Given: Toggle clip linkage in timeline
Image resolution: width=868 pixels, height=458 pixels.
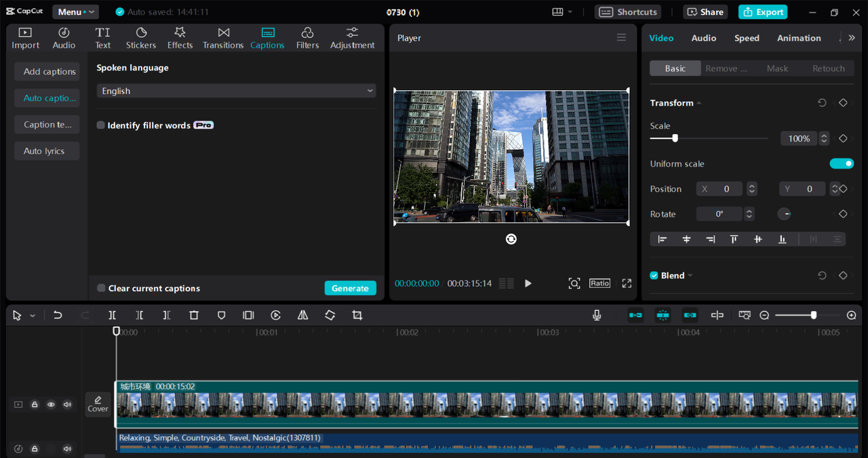Looking at the screenshot, I should (690, 315).
